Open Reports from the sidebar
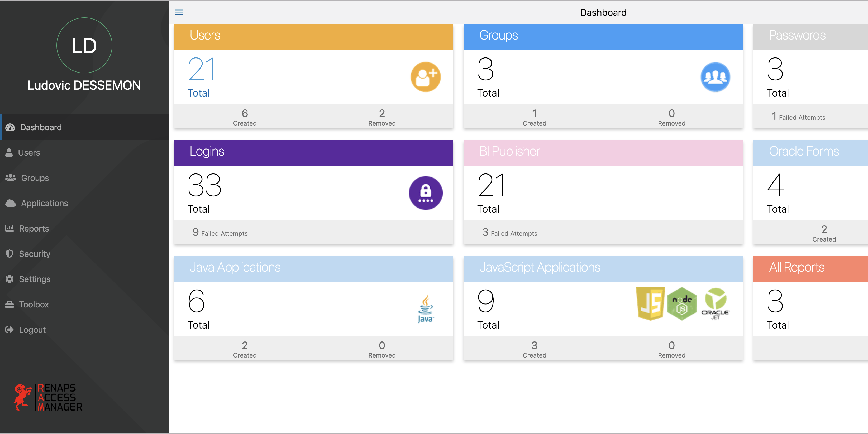This screenshot has height=434, width=868. coord(34,229)
